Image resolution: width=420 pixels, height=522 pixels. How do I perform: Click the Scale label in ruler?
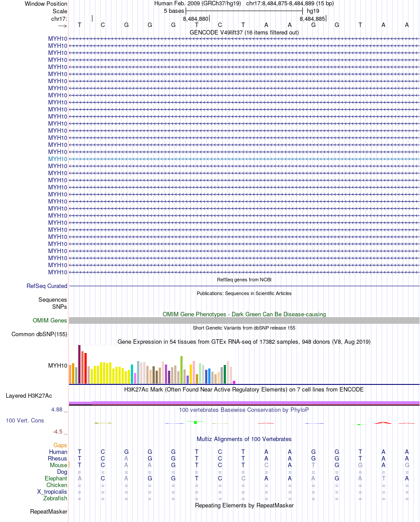pos(60,11)
